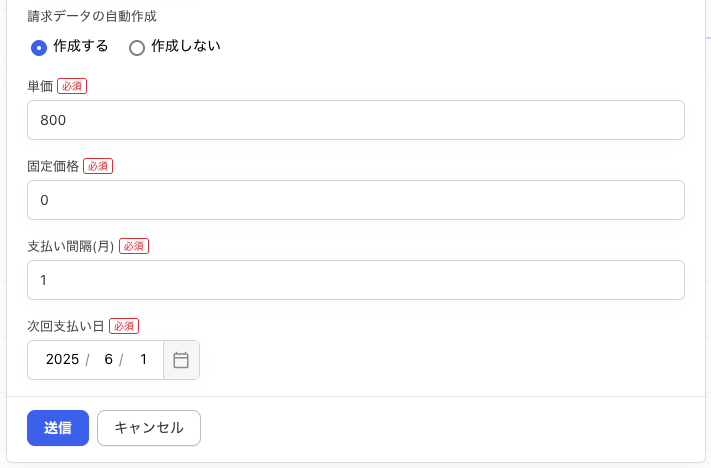711x468 pixels.
Task: Click the 必須 badge beside 支払い間隔(月)
Action: [134, 246]
